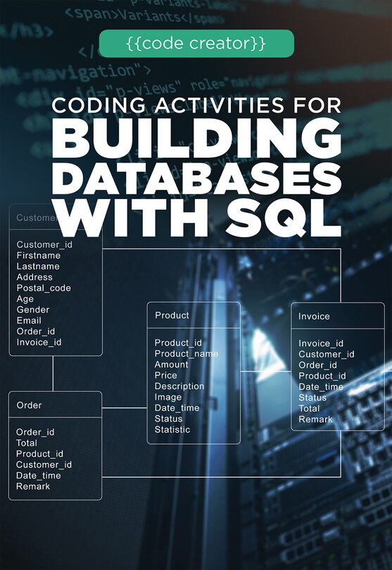
Task: Click the "Price" field
Action: coord(166,376)
